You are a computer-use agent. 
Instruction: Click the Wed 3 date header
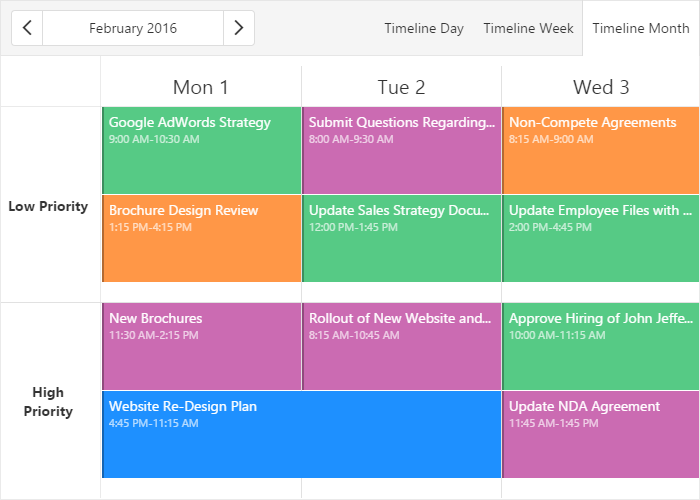tap(601, 87)
